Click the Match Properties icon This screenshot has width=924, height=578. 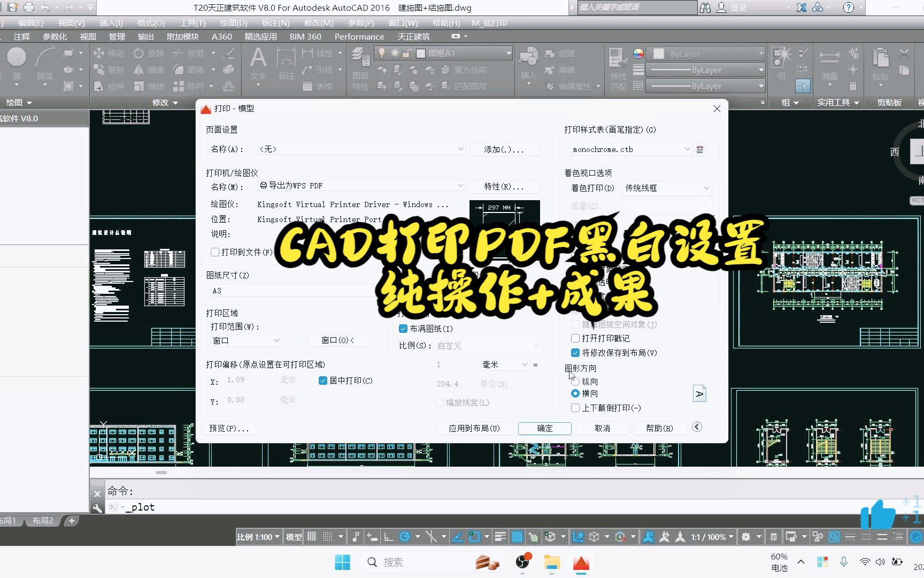pos(618,57)
